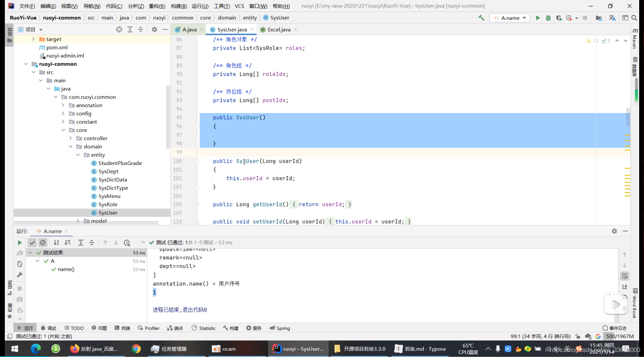Open run panel settings gear
Screen dimensions: 644x357
[614, 231]
